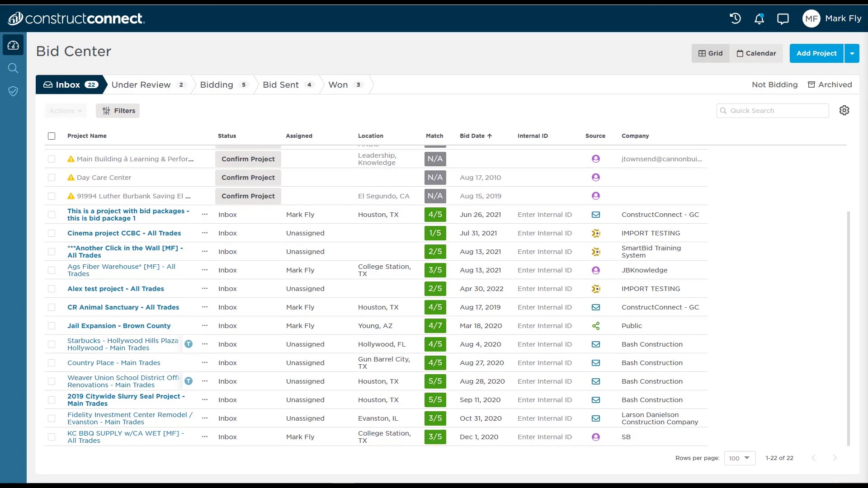Image resolution: width=868 pixels, height=488 pixels.
Task: Open the search sidebar icon
Action: click(x=13, y=68)
